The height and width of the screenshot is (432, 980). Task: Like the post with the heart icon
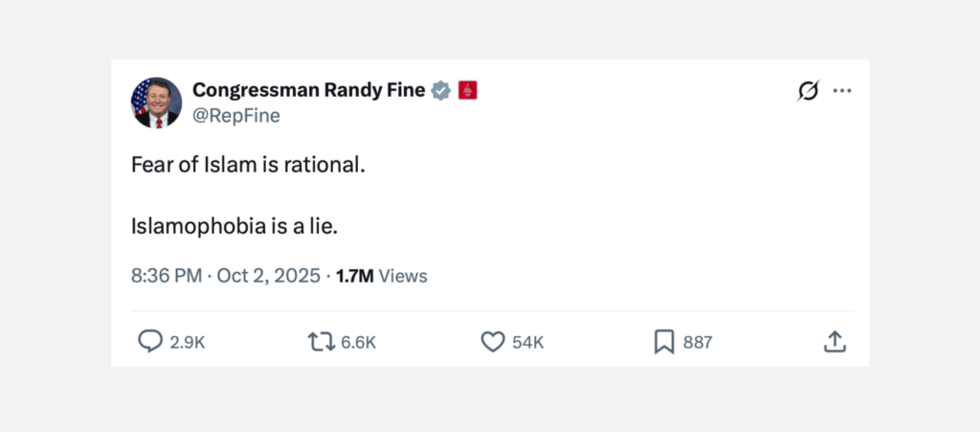(x=492, y=342)
